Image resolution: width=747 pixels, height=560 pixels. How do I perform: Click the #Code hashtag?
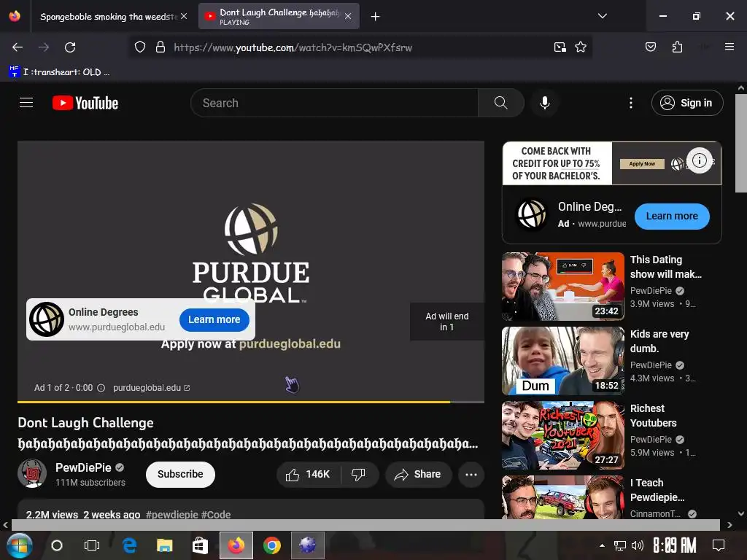pos(216,514)
